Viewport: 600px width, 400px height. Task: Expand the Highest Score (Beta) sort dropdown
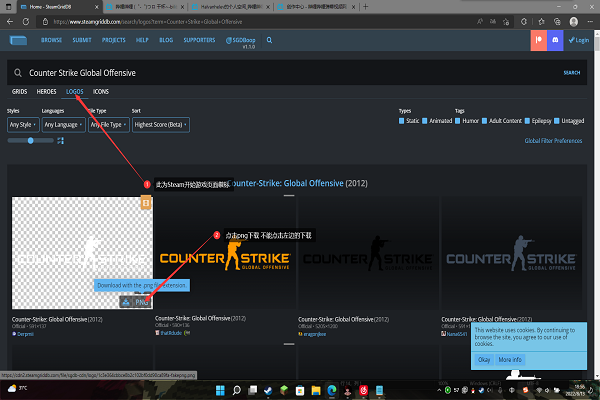(x=160, y=125)
